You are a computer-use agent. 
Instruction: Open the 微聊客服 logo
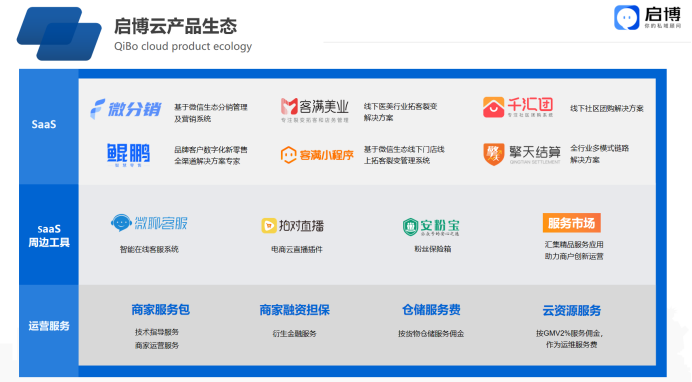coord(149,223)
